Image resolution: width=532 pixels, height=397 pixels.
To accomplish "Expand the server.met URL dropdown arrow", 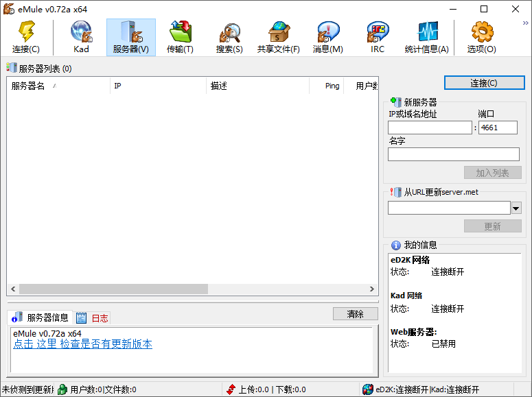I will 516,208.
